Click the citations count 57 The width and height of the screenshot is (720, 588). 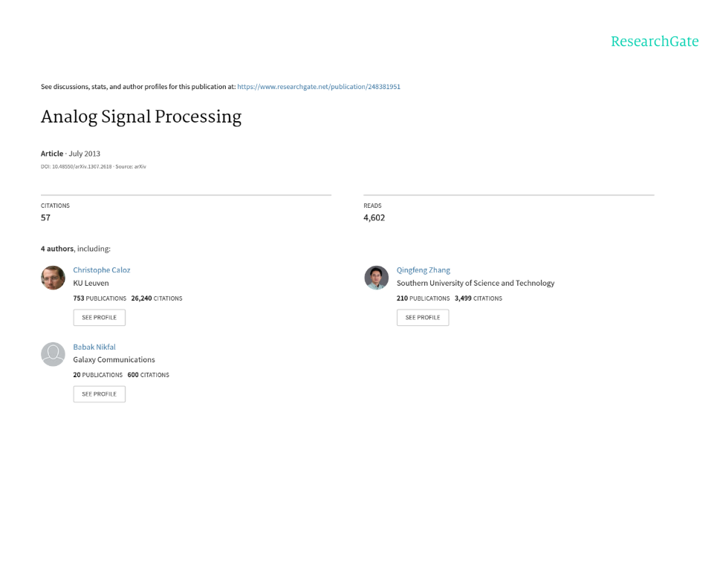coord(45,218)
